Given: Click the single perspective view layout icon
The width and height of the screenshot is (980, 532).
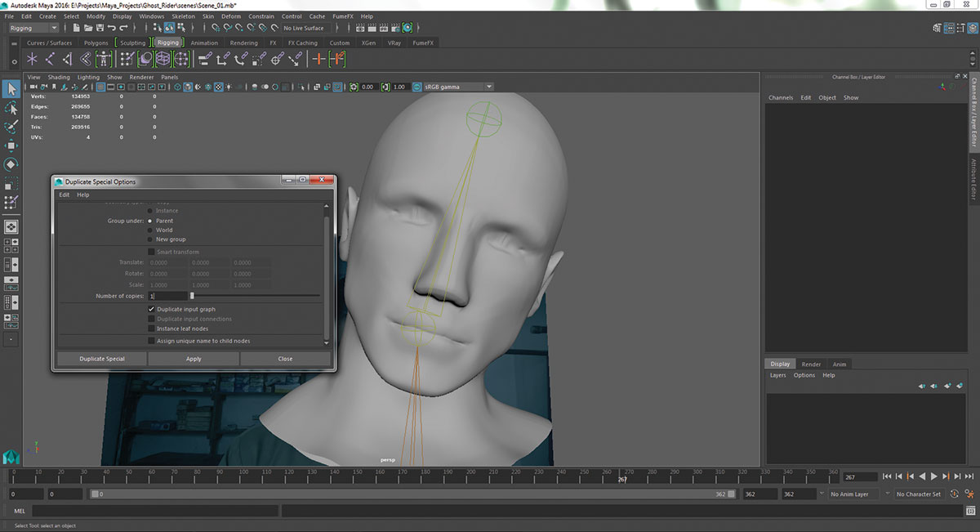Looking at the screenshot, I should pos(11,226).
